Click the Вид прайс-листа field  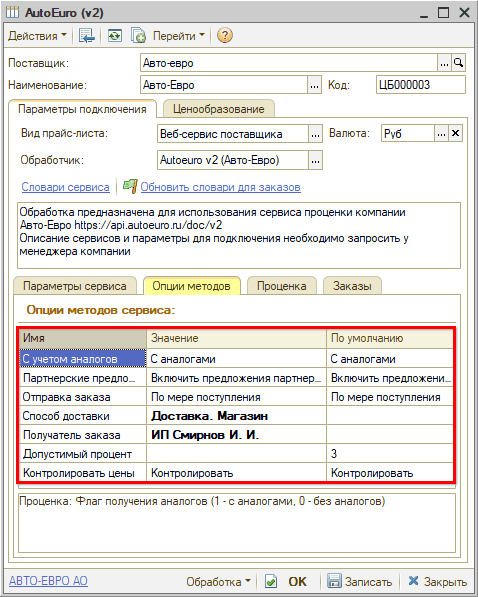pos(232,134)
